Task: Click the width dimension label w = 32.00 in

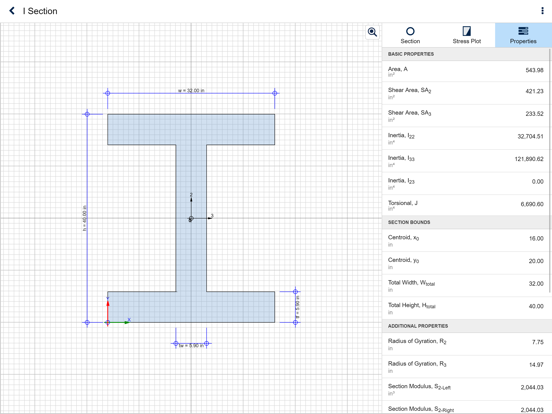Action: (191, 90)
